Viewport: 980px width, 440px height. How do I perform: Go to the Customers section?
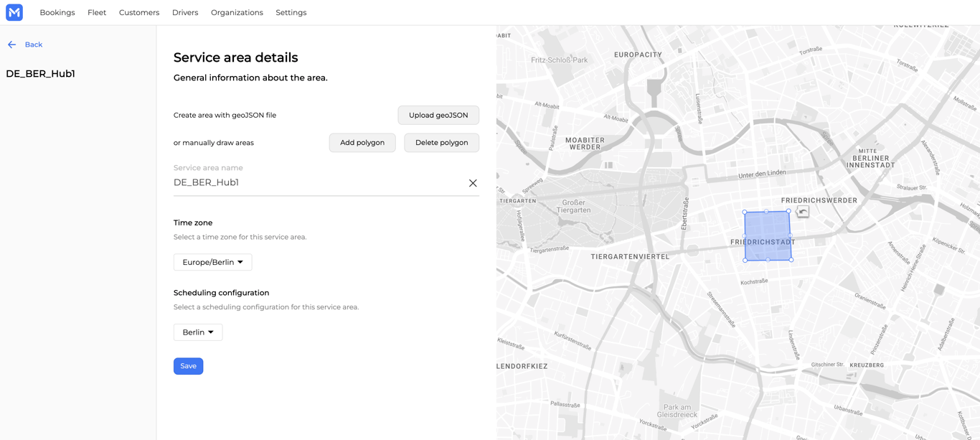click(139, 12)
